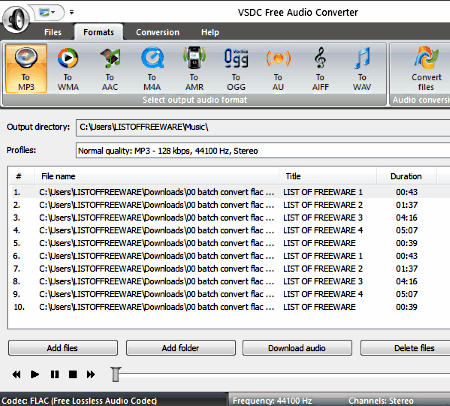Select row 3 titled LIST OF FREEWARE 3

click(x=231, y=218)
